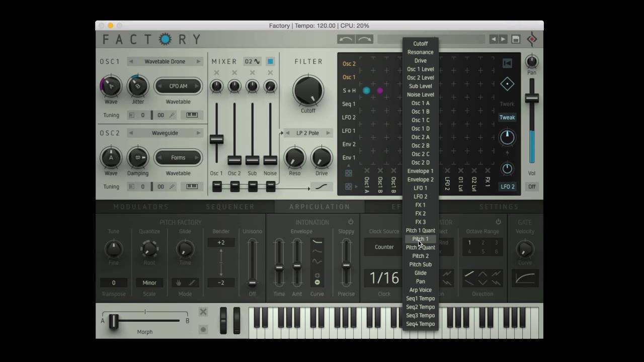Open LP 2 Pole filter type selector
Screen dimensions: 644x362
coord(307,133)
